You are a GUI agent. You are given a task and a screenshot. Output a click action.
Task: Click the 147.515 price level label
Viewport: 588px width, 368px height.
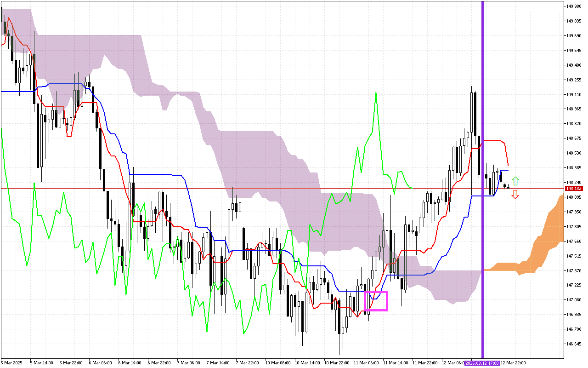point(574,256)
